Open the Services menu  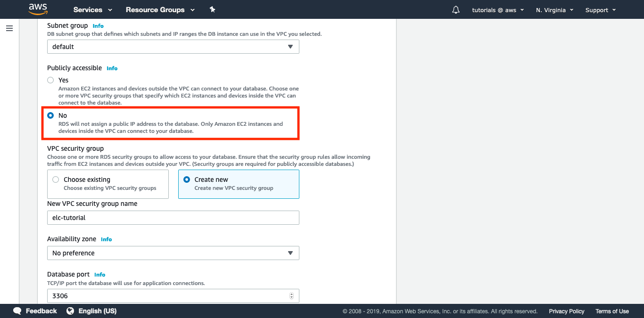(93, 10)
